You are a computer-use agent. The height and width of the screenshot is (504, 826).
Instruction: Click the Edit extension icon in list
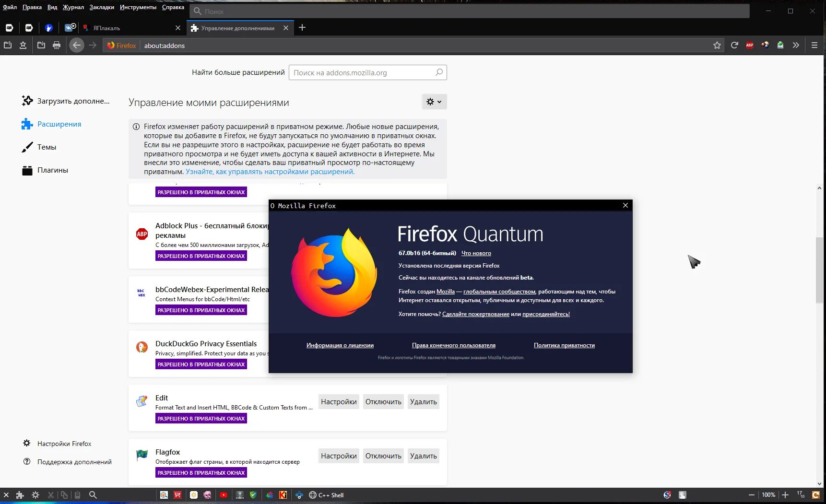click(x=142, y=401)
